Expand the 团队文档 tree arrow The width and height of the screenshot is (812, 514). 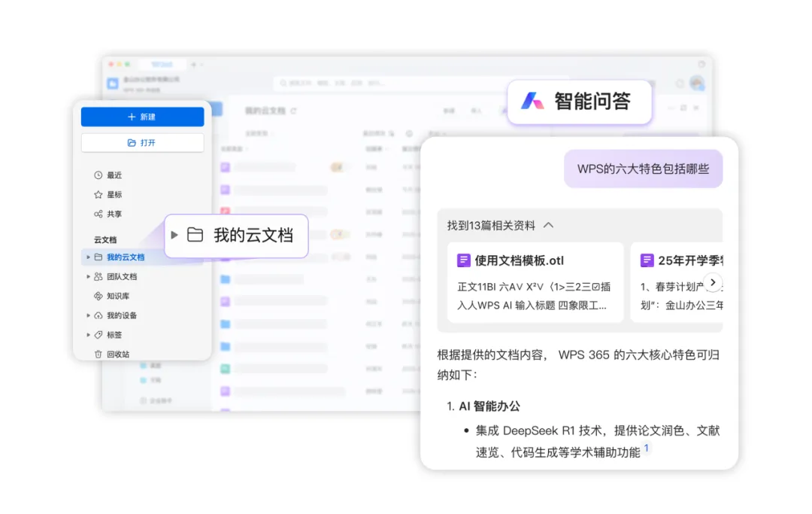[x=88, y=277]
